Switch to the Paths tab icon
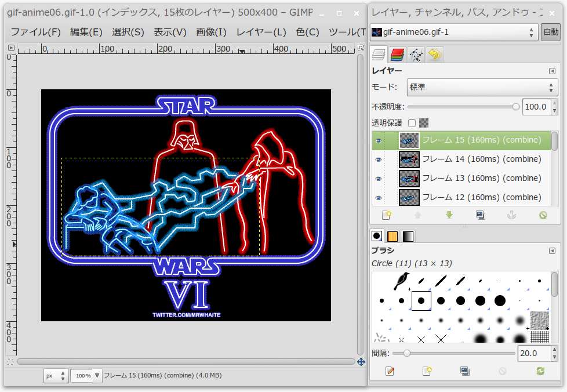567x392 pixels. tap(416, 55)
